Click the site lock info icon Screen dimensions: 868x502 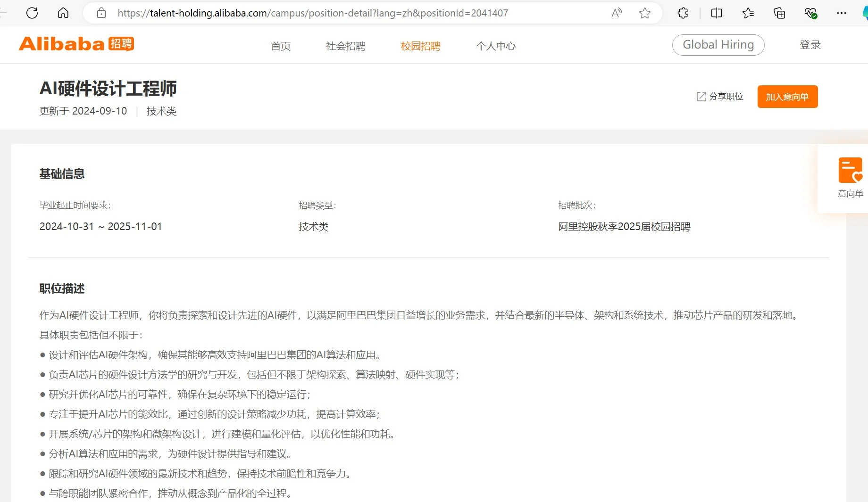pyautogui.click(x=101, y=13)
